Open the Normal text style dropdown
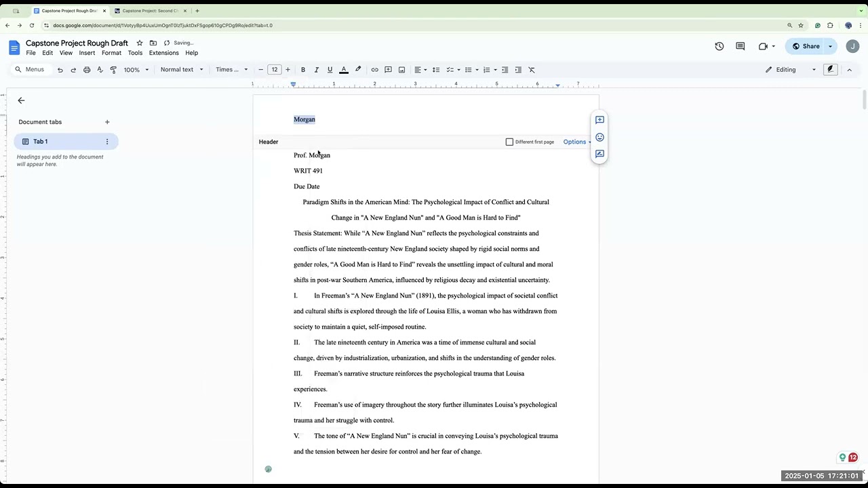868x488 pixels. tap(182, 70)
